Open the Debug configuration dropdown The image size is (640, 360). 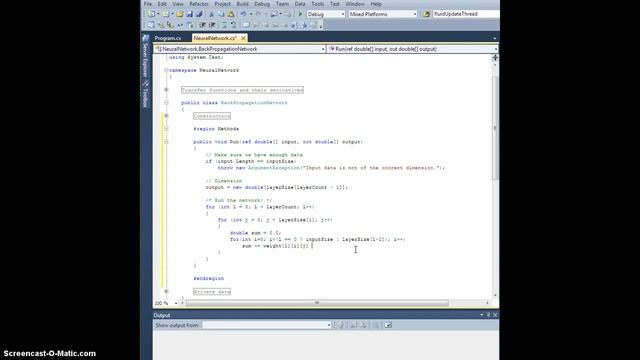[342, 14]
